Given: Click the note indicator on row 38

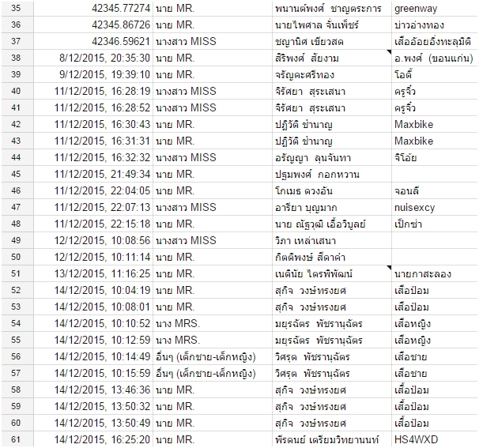Looking at the screenshot, I should (x=389, y=52).
